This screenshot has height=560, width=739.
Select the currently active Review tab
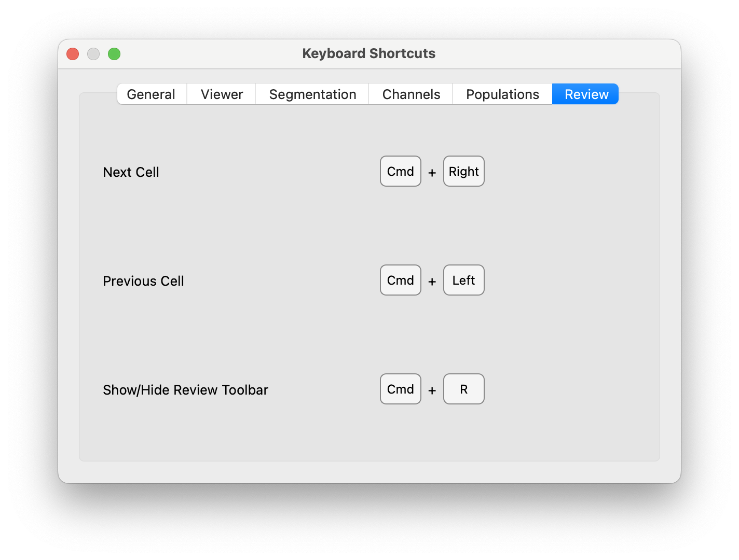(586, 94)
